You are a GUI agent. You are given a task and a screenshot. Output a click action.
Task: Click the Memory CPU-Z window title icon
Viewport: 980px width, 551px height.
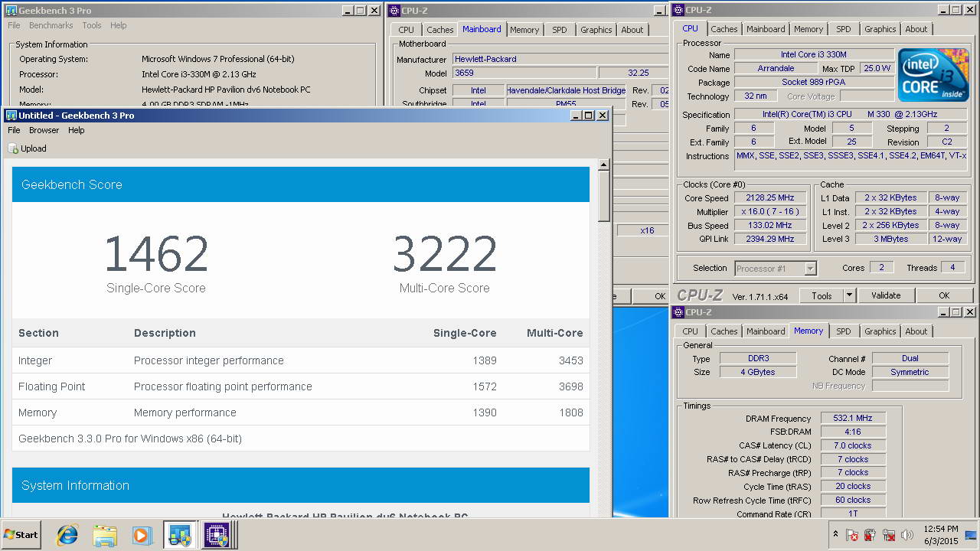pyautogui.click(x=678, y=312)
